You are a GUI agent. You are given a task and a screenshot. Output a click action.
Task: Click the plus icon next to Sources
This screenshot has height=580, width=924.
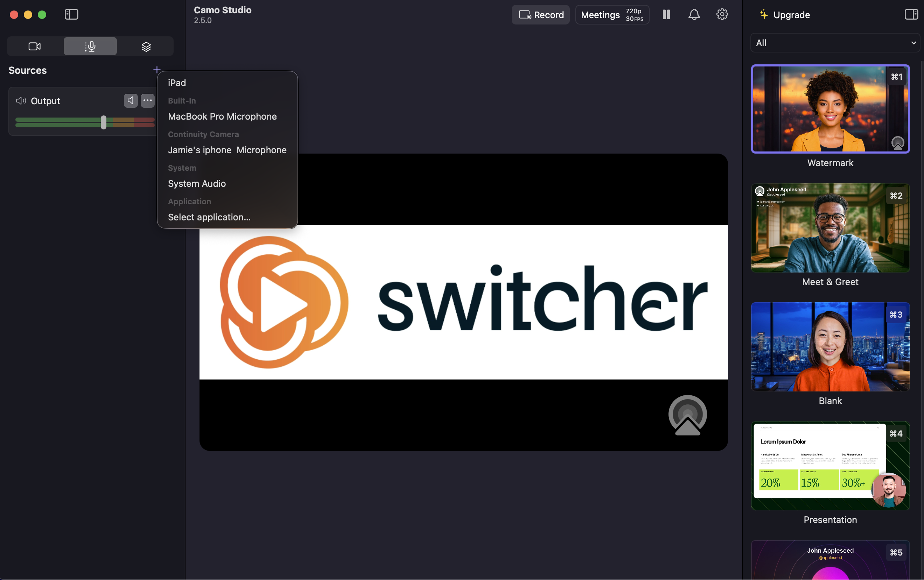(156, 70)
